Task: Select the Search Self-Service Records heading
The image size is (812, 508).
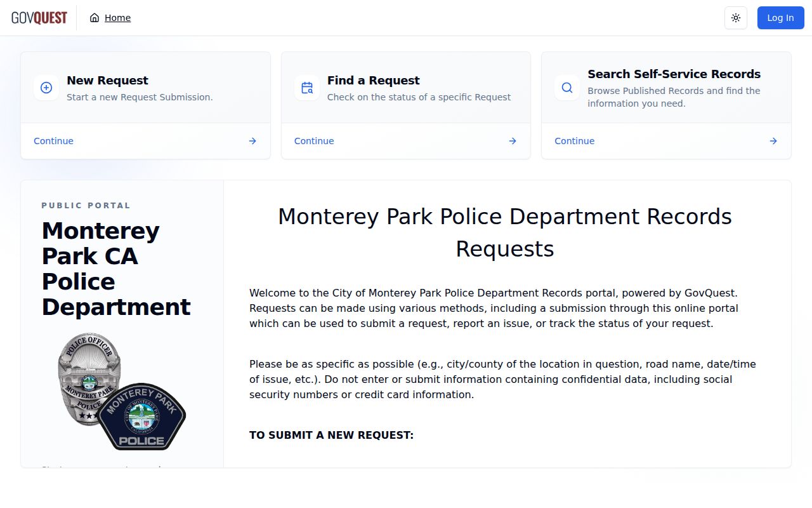Action: coord(674,74)
